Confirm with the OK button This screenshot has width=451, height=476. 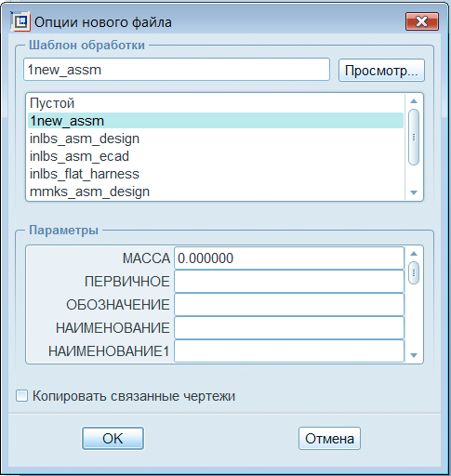click(x=113, y=438)
